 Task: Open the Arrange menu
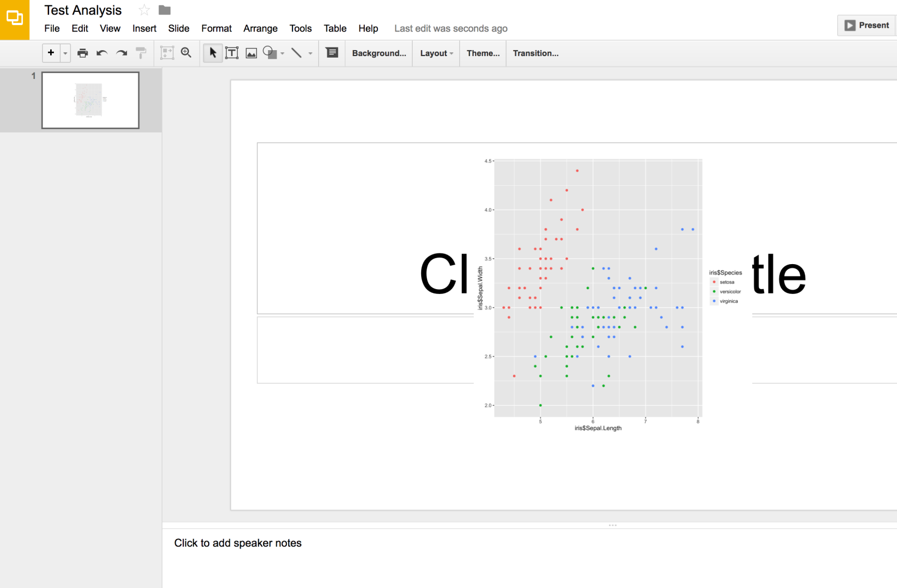(x=261, y=28)
